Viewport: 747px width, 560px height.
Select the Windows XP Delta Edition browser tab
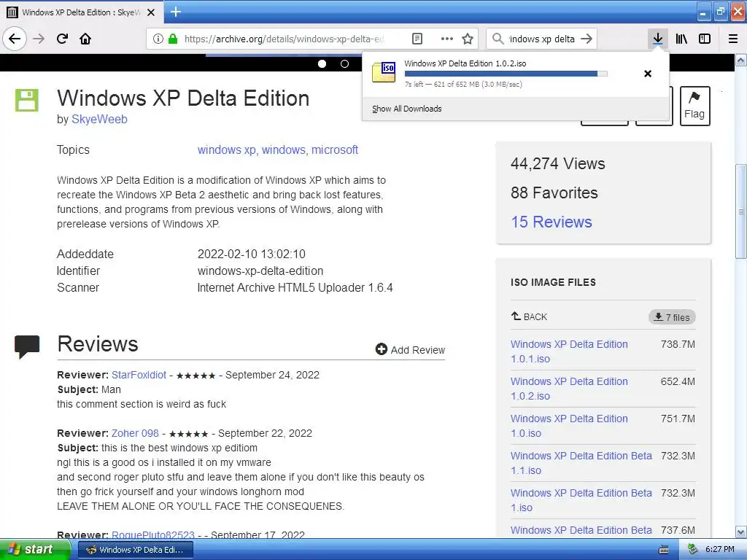coord(81,12)
